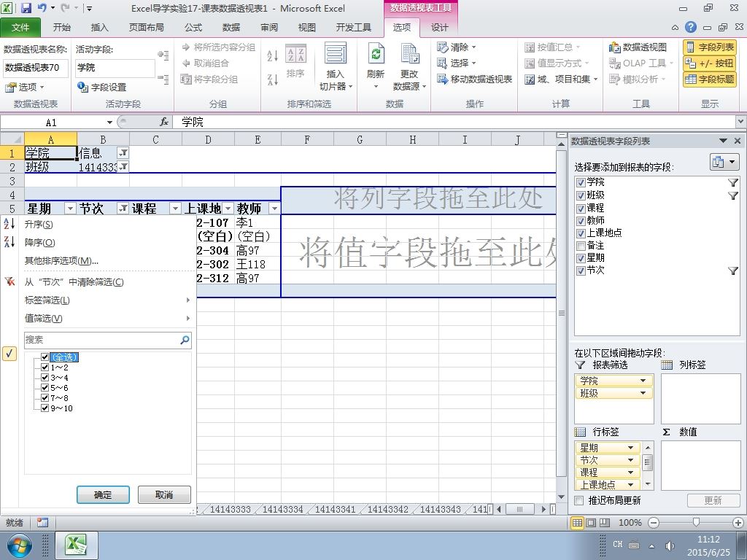Clear filter from 节次 field
Image resolution: width=747 pixels, height=560 pixels.
(74, 282)
